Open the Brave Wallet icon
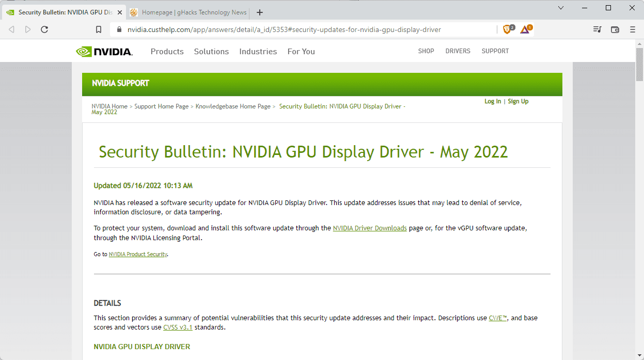 point(615,29)
